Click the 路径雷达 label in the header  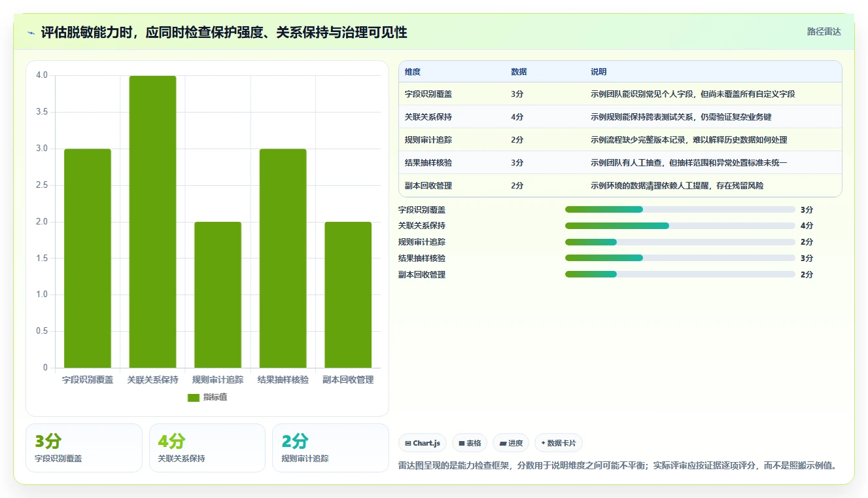pyautogui.click(x=824, y=31)
